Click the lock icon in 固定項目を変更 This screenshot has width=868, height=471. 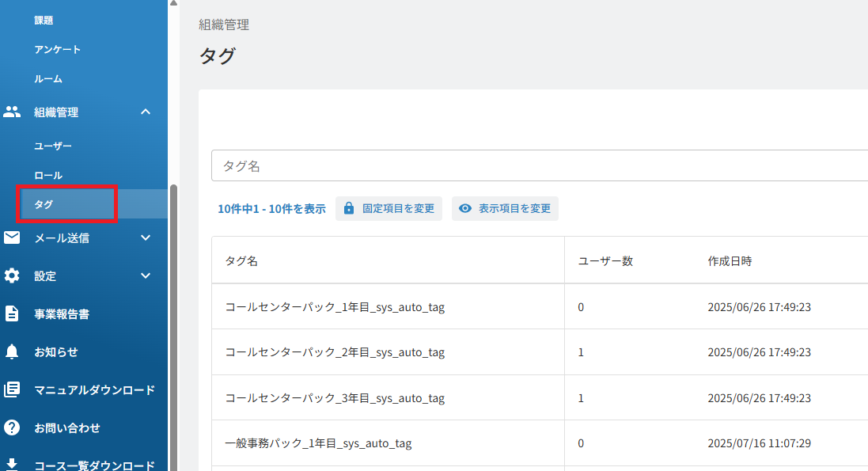pyautogui.click(x=349, y=208)
